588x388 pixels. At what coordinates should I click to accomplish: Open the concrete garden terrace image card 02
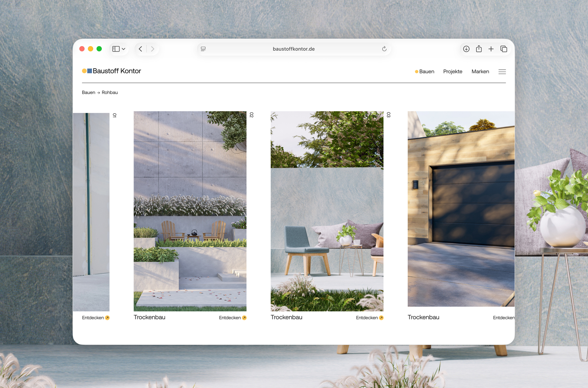190,211
